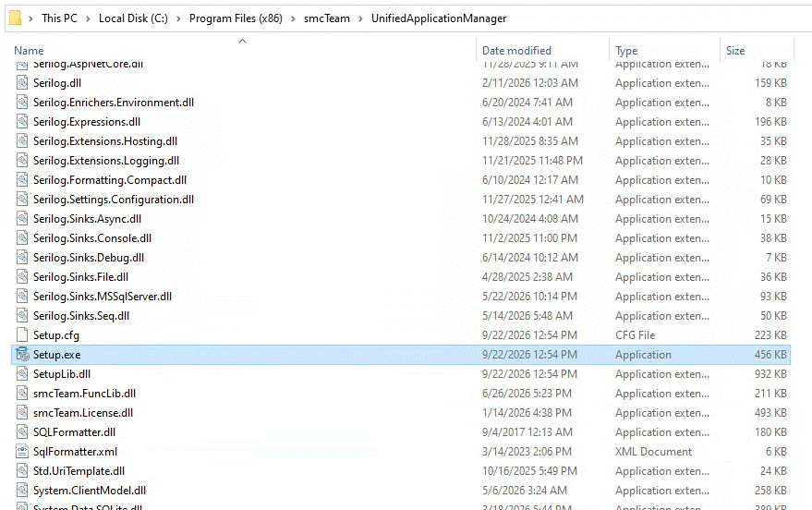Click the Serilog.Formatting.Compact.dll file icon
Image resolution: width=812 pixels, height=510 pixels.
pyautogui.click(x=22, y=179)
